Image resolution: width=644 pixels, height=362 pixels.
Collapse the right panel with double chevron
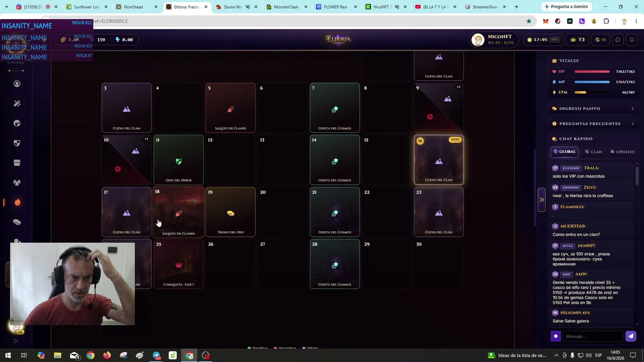[541, 200]
